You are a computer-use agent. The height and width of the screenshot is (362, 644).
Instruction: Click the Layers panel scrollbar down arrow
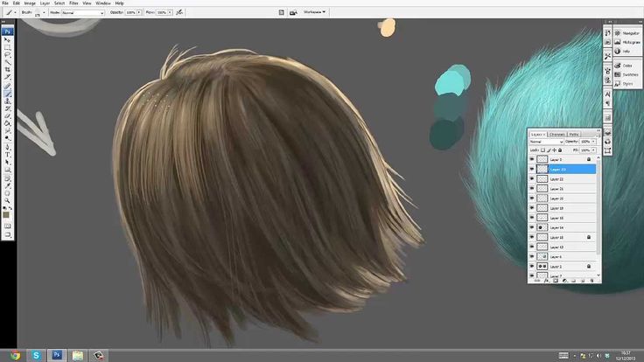(x=598, y=275)
